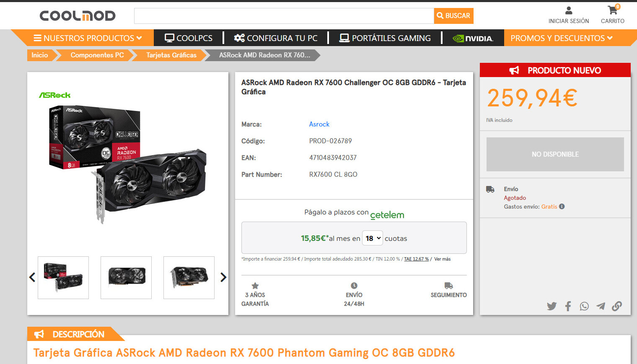Share product via Telegram

click(x=601, y=306)
